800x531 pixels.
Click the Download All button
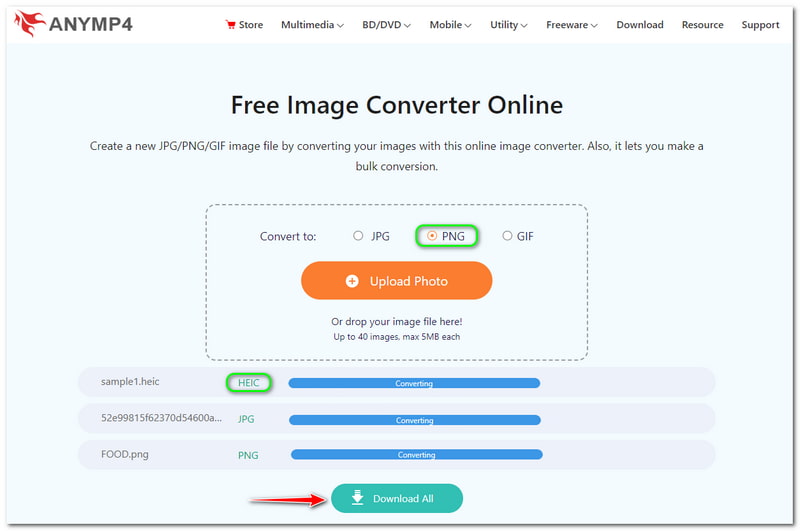tap(397, 498)
